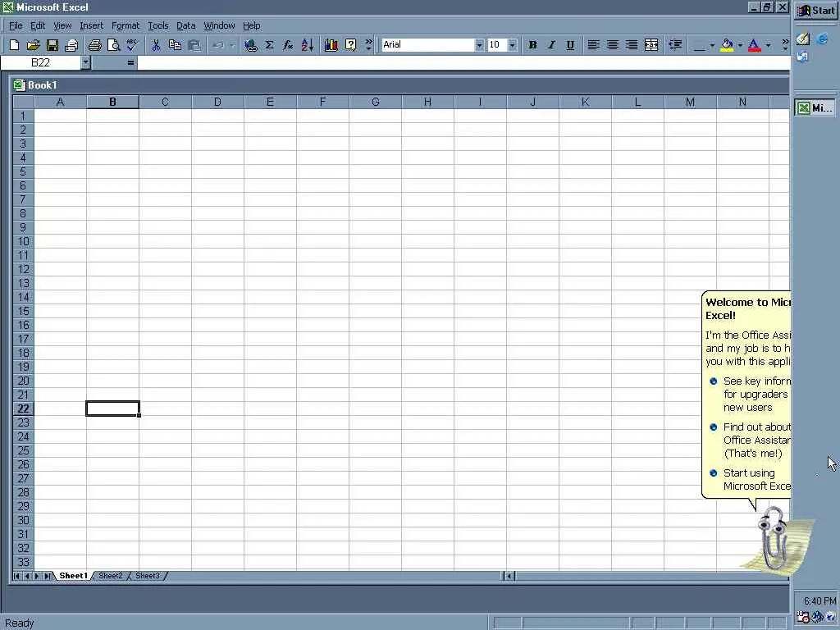This screenshot has height=630, width=840.
Task: Open the View menu
Action: 62,25
